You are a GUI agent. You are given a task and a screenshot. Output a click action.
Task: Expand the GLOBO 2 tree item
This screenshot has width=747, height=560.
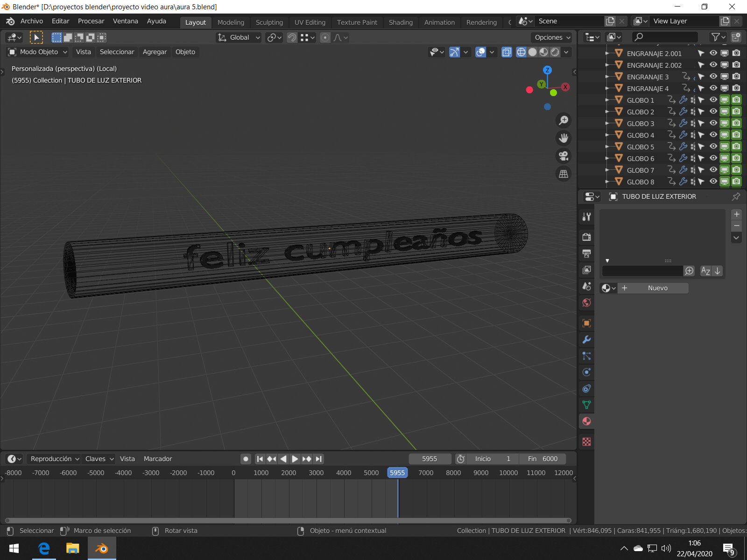607,112
